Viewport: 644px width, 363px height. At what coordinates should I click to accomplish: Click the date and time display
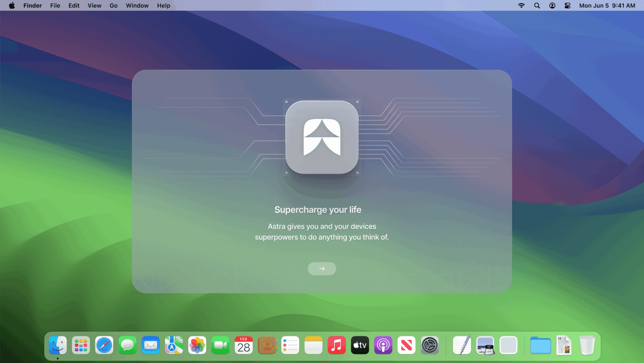607,6
